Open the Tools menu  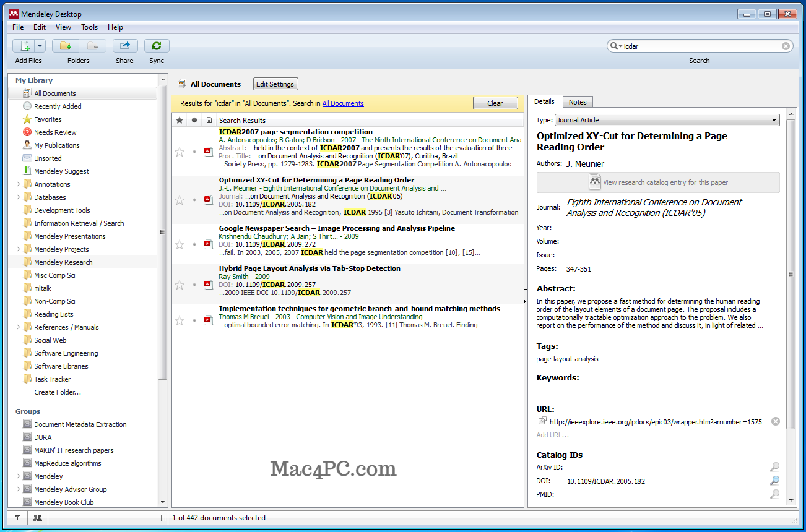click(x=89, y=27)
